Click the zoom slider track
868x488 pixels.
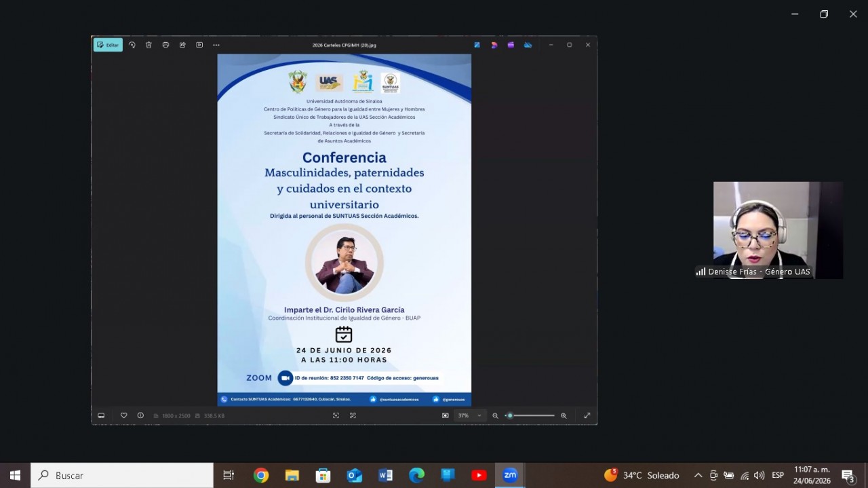coord(531,415)
